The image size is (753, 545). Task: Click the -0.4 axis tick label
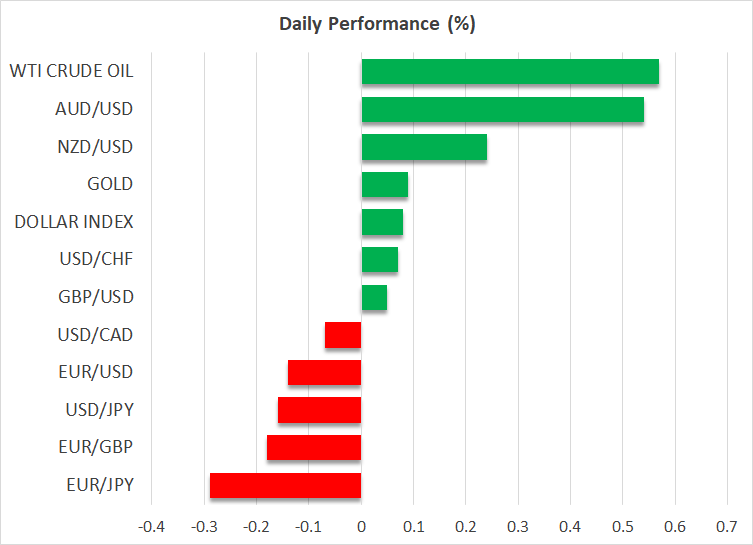click(x=151, y=526)
